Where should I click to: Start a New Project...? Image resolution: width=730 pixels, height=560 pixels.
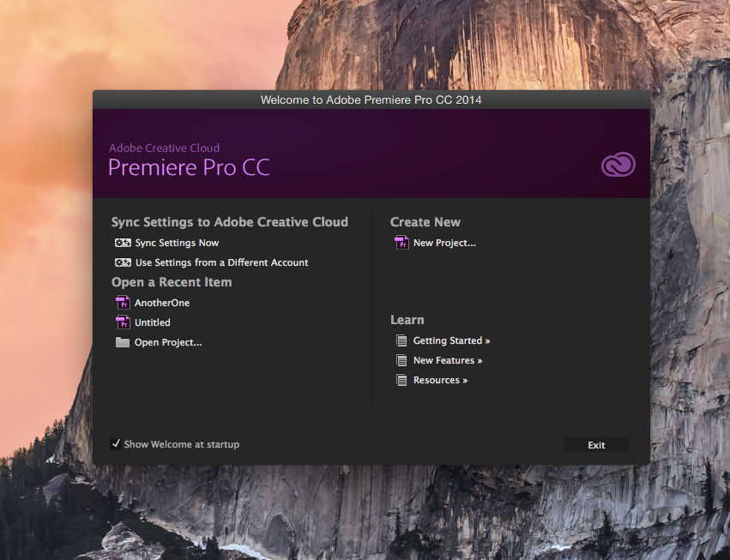444,243
